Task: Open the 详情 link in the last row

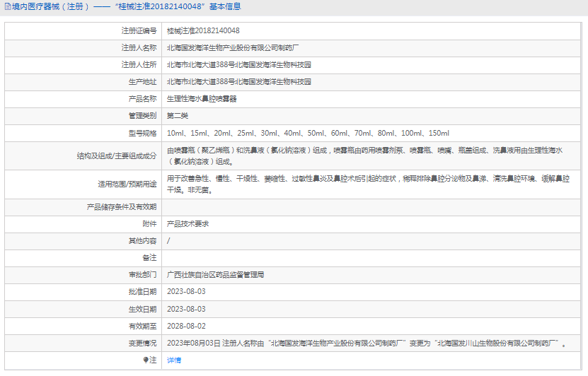Action: (174, 360)
